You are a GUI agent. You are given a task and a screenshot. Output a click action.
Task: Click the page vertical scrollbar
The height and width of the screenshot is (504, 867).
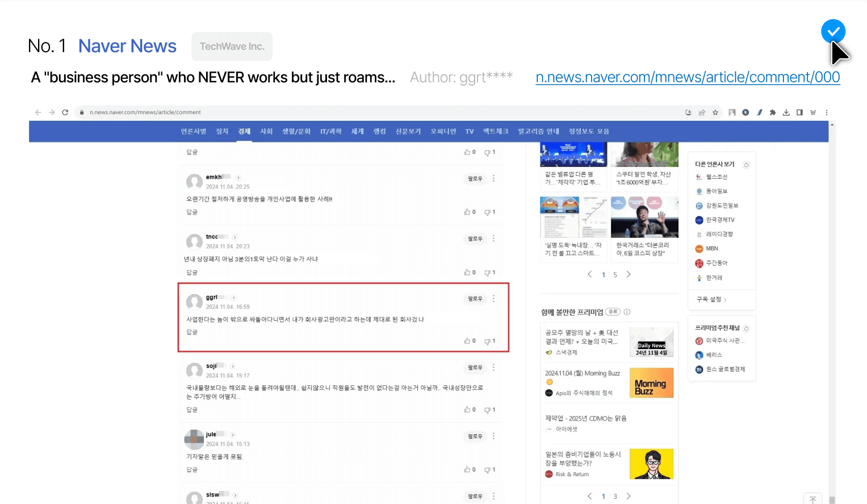pos(832,312)
